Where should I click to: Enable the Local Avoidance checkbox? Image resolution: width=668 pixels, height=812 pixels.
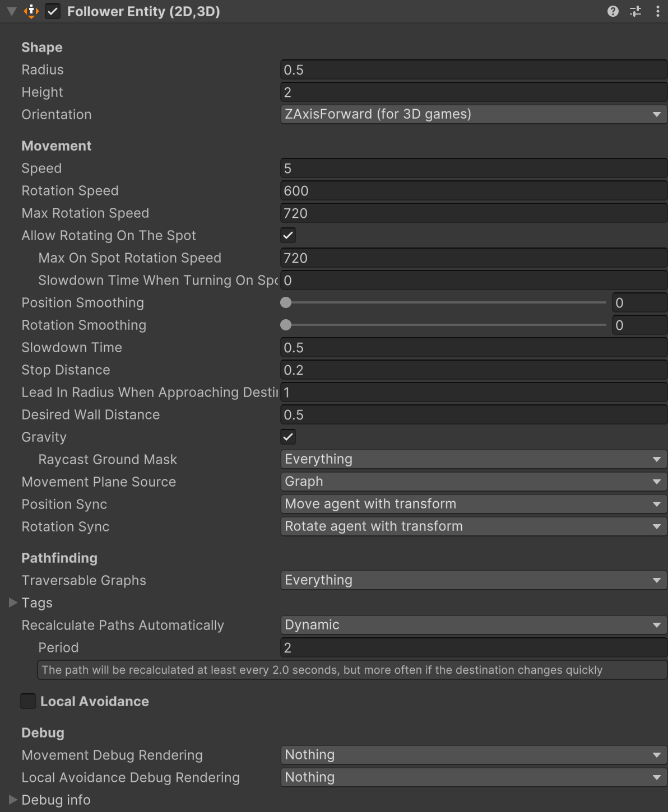pos(28,702)
